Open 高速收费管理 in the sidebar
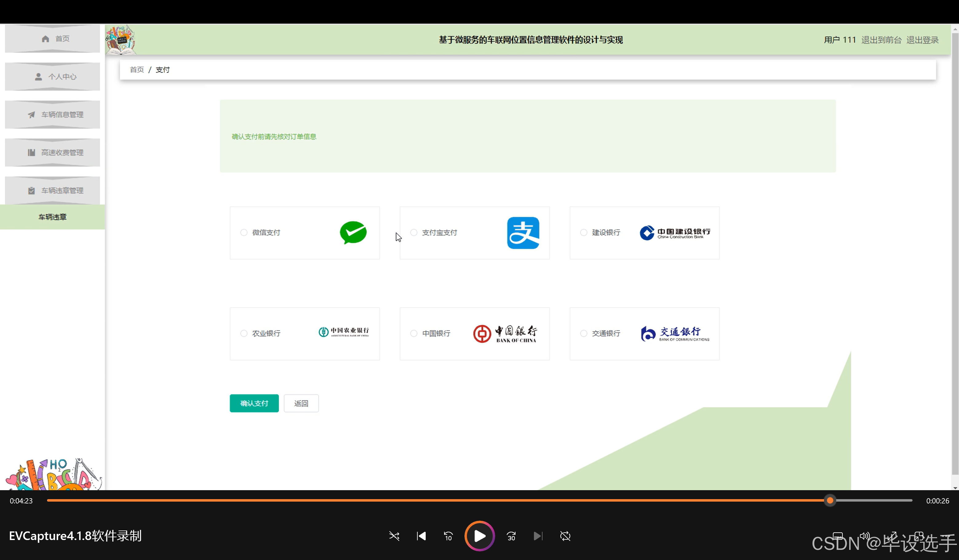Screen dimensions: 959x560 tap(53, 153)
